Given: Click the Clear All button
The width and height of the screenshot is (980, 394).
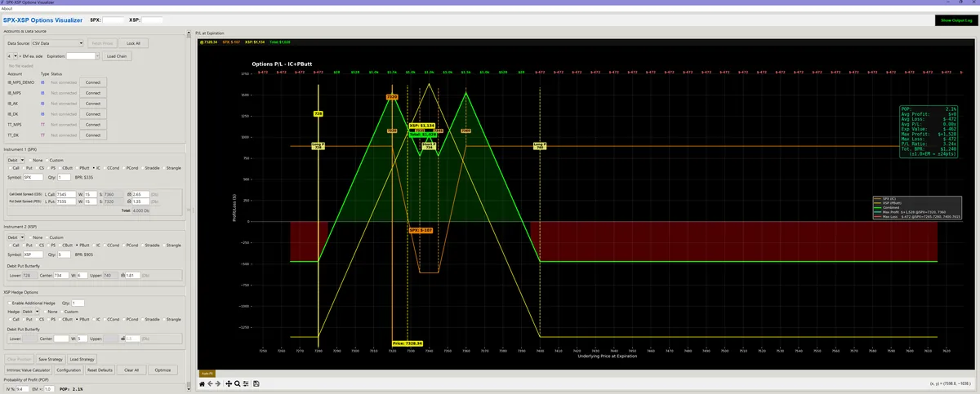Looking at the screenshot, I should (x=131, y=370).
